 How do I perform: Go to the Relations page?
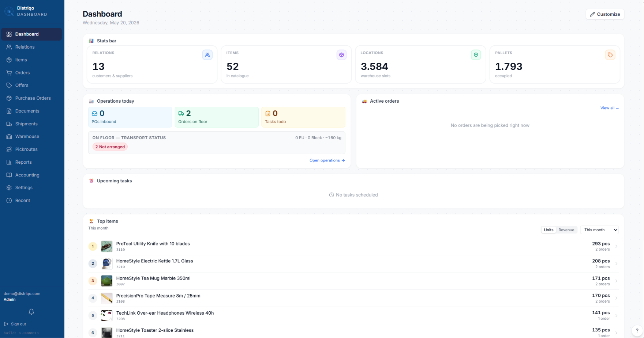pyautogui.click(x=31, y=47)
